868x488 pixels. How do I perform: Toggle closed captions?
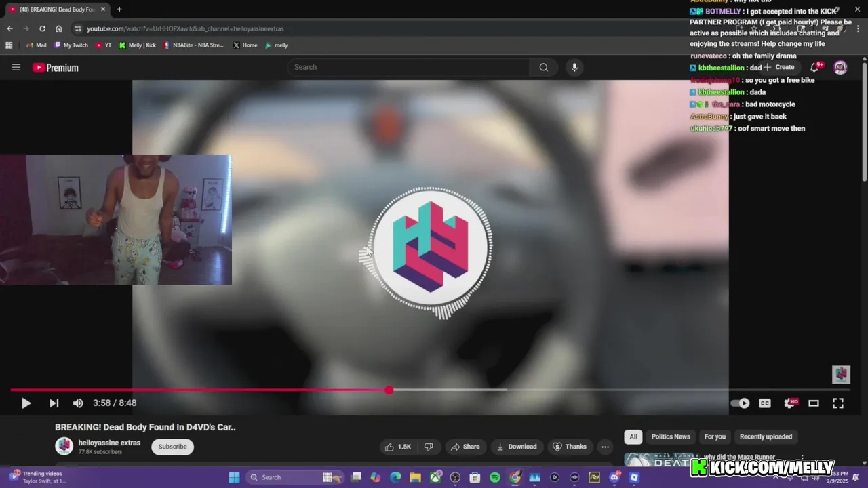tap(765, 403)
